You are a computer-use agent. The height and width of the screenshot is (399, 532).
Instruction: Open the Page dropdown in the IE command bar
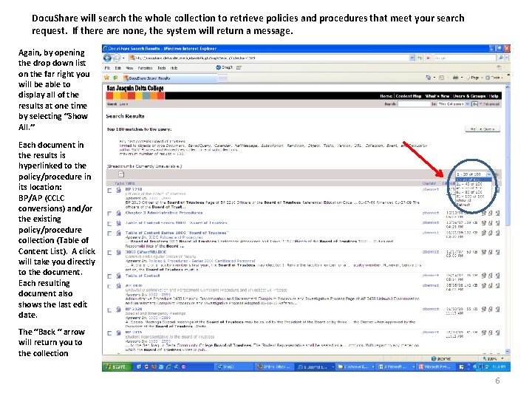pyautogui.click(x=474, y=78)
